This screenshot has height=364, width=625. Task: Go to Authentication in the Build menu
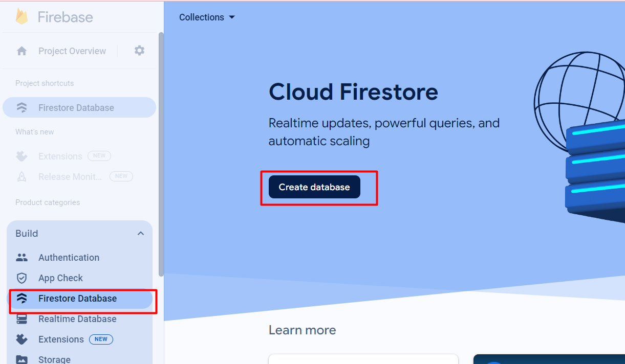click(69, 258)
